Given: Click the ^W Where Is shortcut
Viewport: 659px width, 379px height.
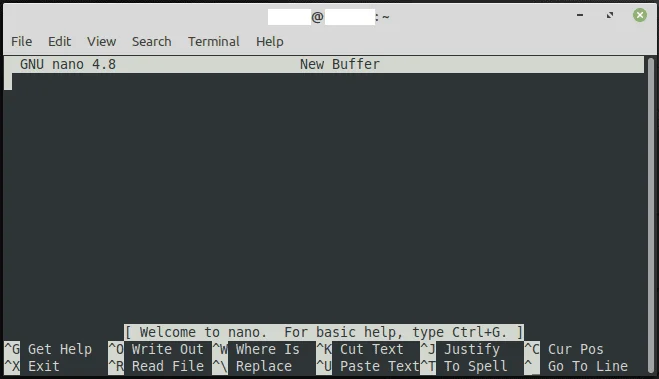Looking at the screenshot, I should [256, 349].
